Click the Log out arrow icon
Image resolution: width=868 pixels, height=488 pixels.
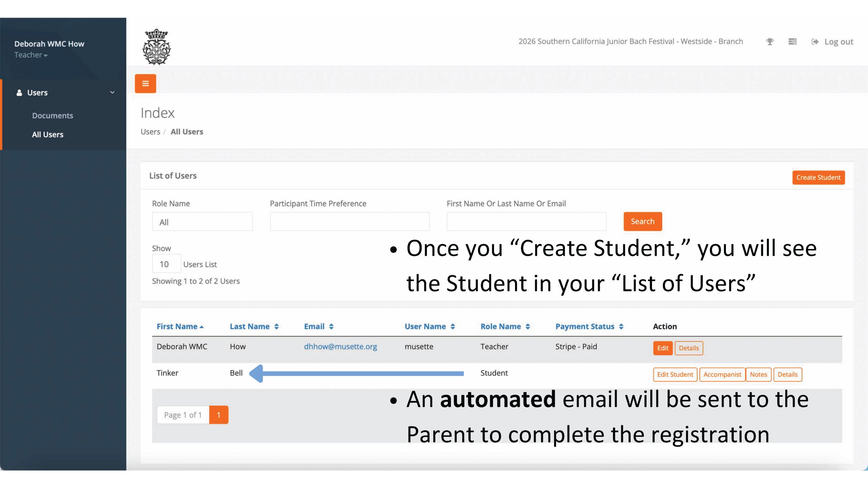(815, 42)
